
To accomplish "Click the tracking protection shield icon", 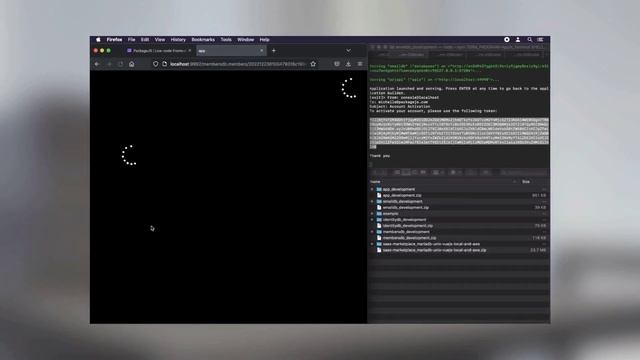I will tap(156, 64).
